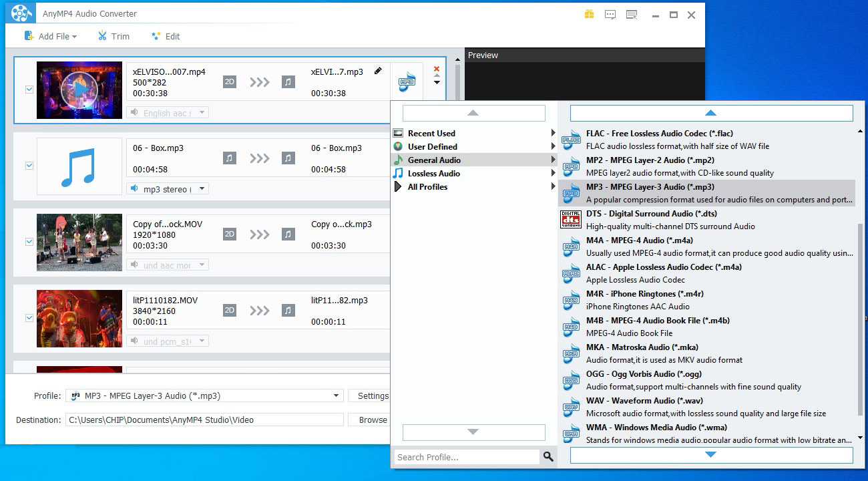Select the 06 - Box.mp3 music note thumbnail
This screenshot has width=868, height=481.
tap(79, 166)
